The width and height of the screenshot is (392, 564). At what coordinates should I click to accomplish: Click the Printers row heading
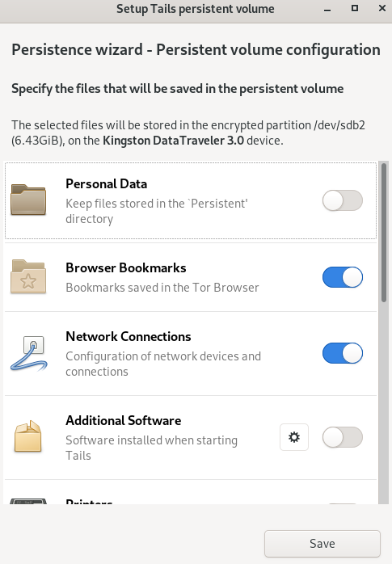[89, 501]
